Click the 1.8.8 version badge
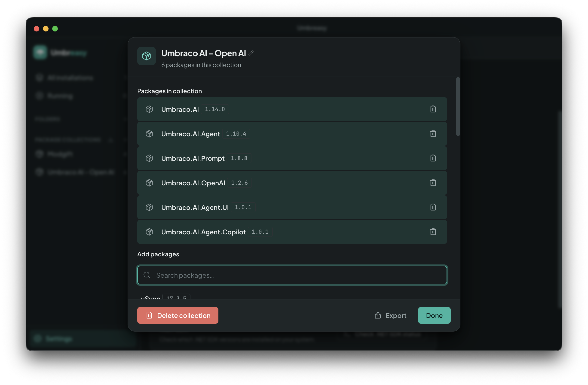The height and width of the screenshot is (385, 588). pos(239,158)
